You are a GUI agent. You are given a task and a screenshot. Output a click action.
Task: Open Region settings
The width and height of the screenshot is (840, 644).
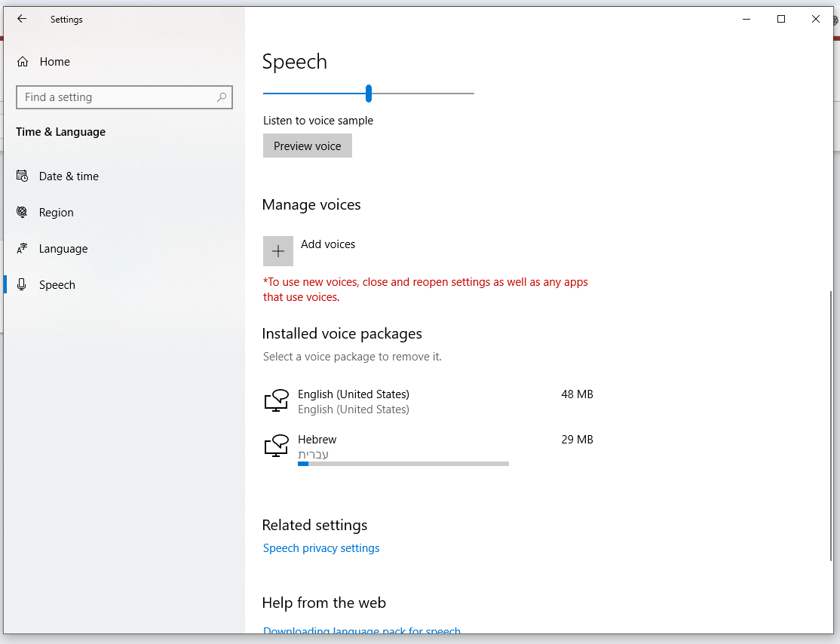[124, 212]
